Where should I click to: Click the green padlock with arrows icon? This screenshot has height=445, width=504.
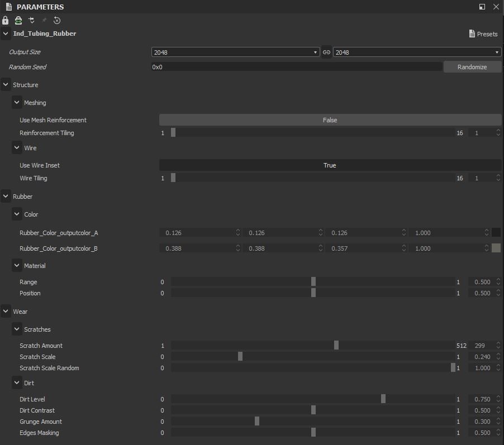tap(18, 21)
